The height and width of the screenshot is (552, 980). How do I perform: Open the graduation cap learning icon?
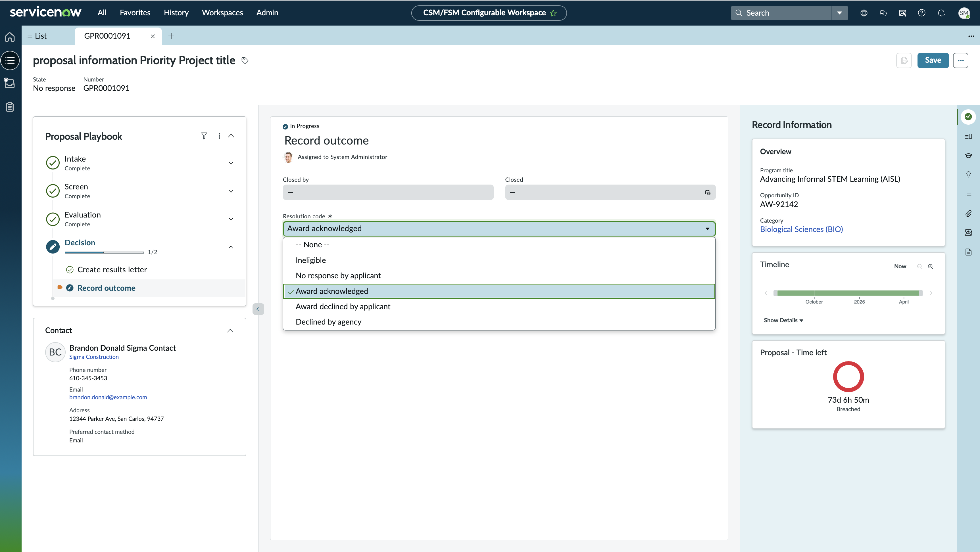(968, 156)
